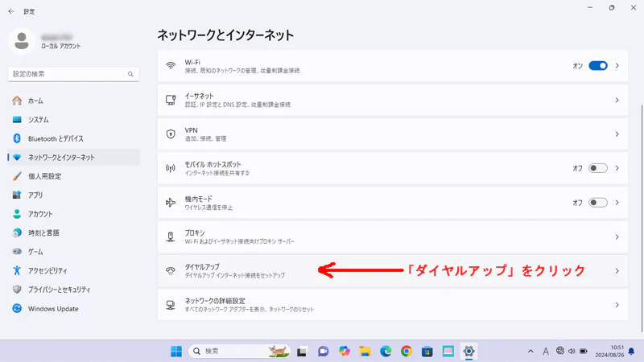The width and height of the screenshot is (644, 362).
Task: Launch File Explorer from taskbar
Action: (365, 352)
